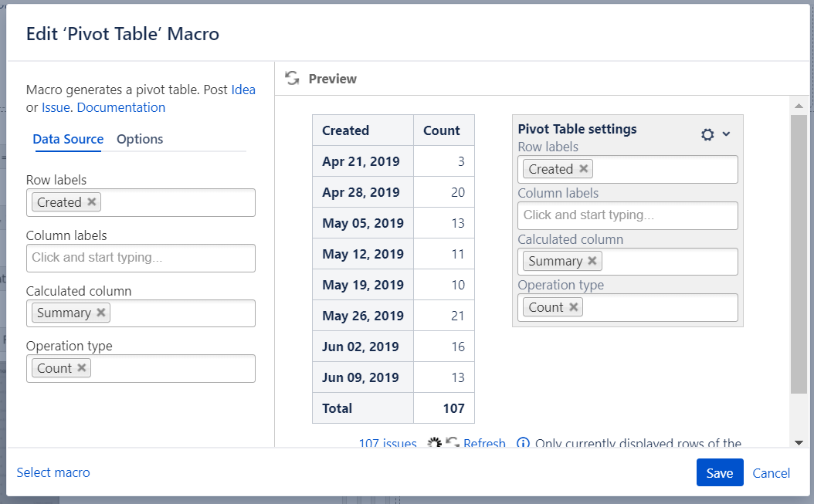The width and height of the screenshot is (814, 504).
Task: Click the preview scrollbar down arrow
Action: click(x=799, y=441)
